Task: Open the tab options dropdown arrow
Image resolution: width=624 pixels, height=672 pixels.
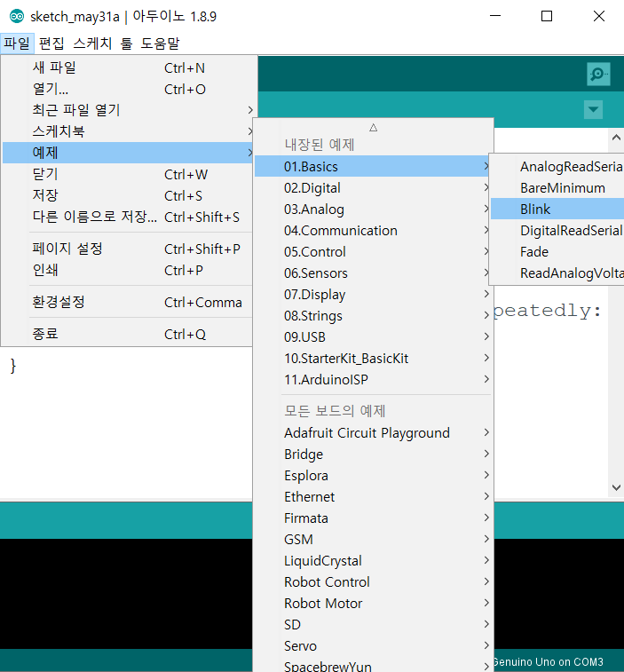Action: coord(593,109)
